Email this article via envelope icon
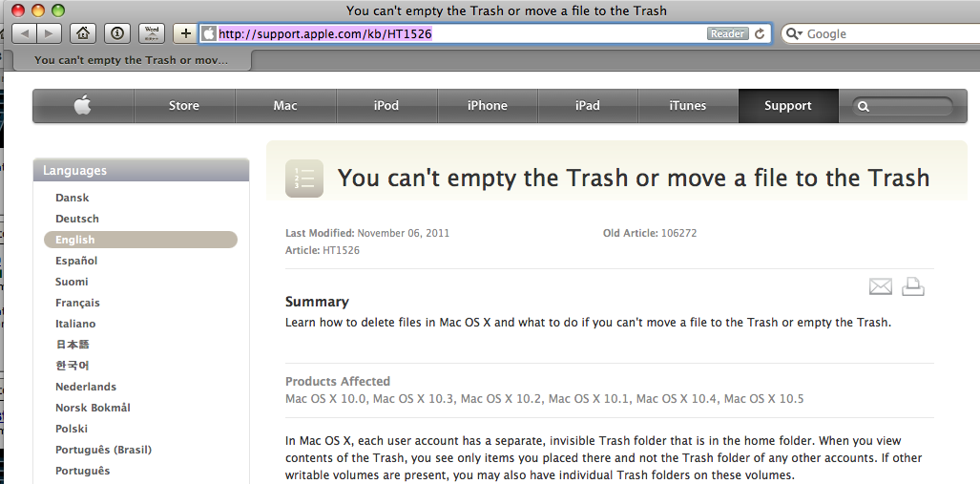 click(x=881, y=286)
